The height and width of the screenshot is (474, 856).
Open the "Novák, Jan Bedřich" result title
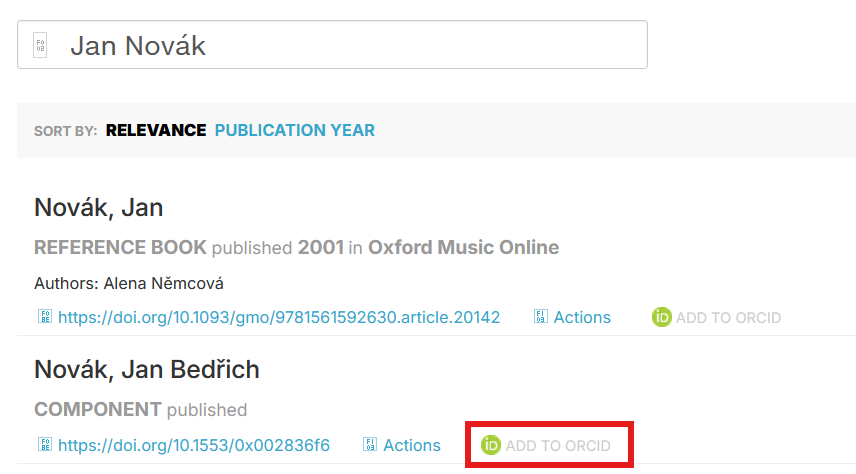point(147,370)
